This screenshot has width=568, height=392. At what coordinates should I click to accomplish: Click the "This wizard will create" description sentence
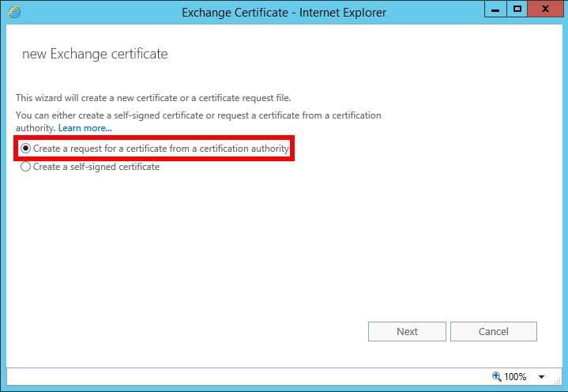153,98
